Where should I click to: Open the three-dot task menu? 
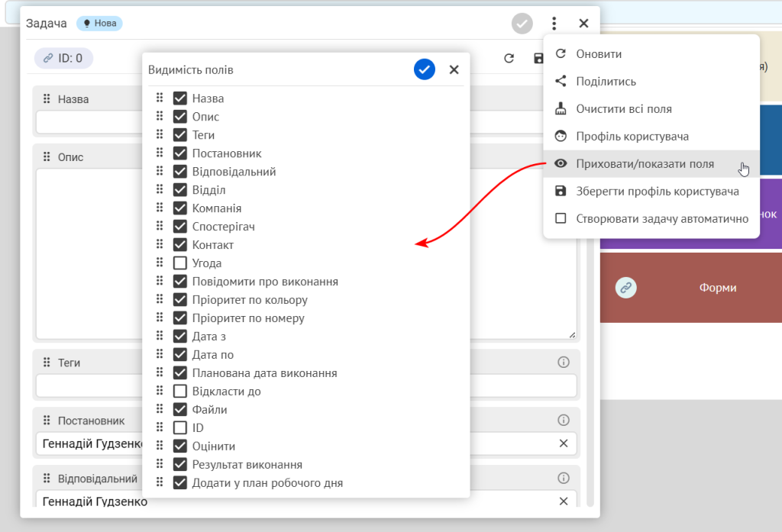pyautogui.click(x=554, y=23)
